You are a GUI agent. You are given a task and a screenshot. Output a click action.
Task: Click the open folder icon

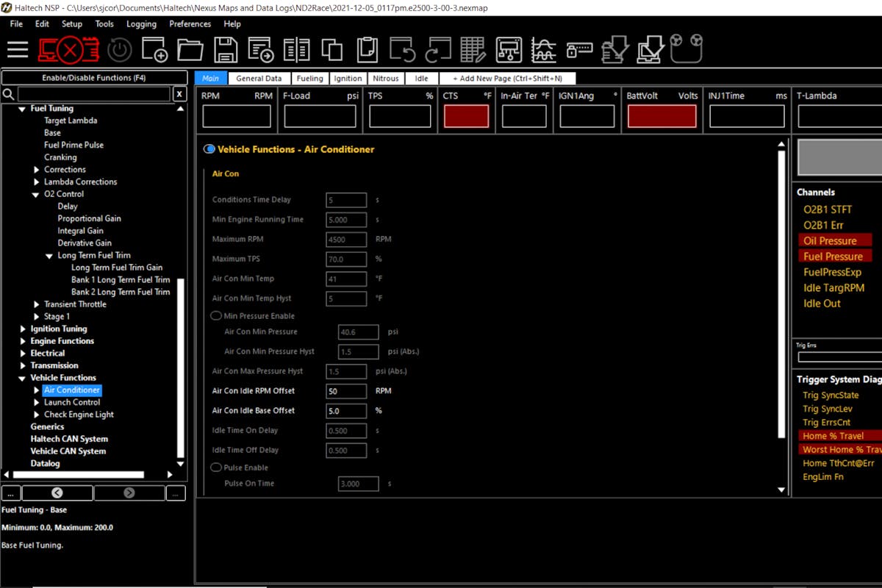[190, 50]
